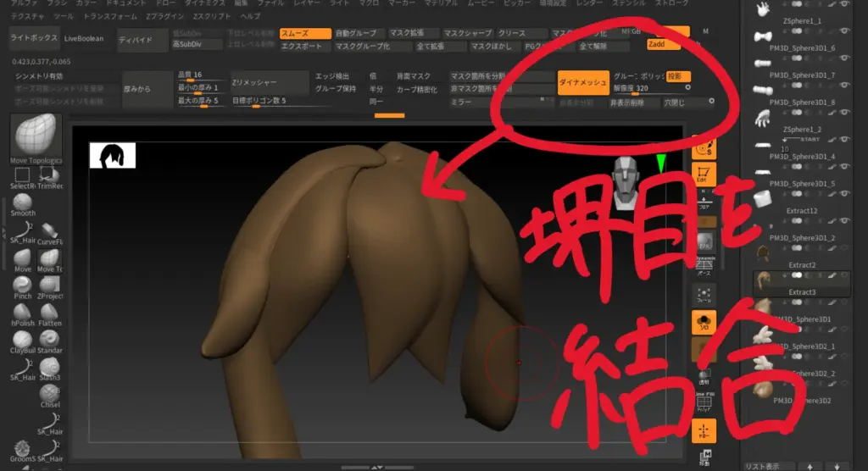
Task: Run a BPR render
Action: pyautogui.click(x=704, y=242)
